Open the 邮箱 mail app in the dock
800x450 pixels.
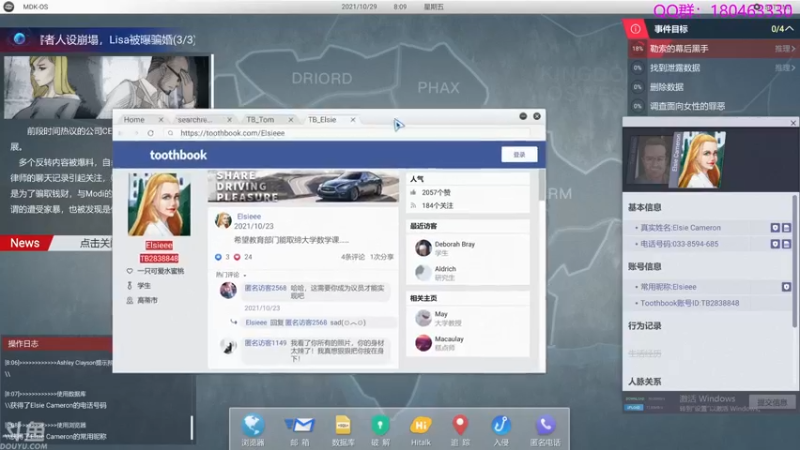(300, 426)
